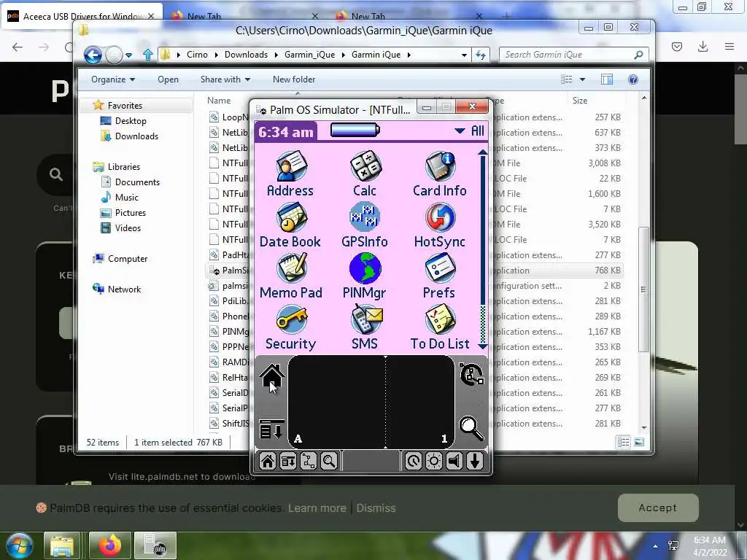Open the Address app in Palm launcher
Image resolution: width=747 pixels, height=560 pixels.
290,174
